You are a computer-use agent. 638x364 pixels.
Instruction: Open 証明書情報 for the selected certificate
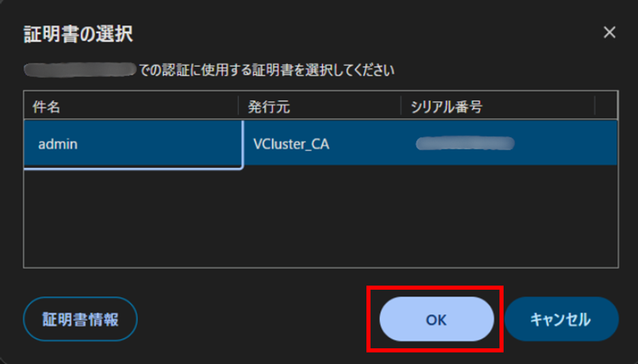click(80, 319)
